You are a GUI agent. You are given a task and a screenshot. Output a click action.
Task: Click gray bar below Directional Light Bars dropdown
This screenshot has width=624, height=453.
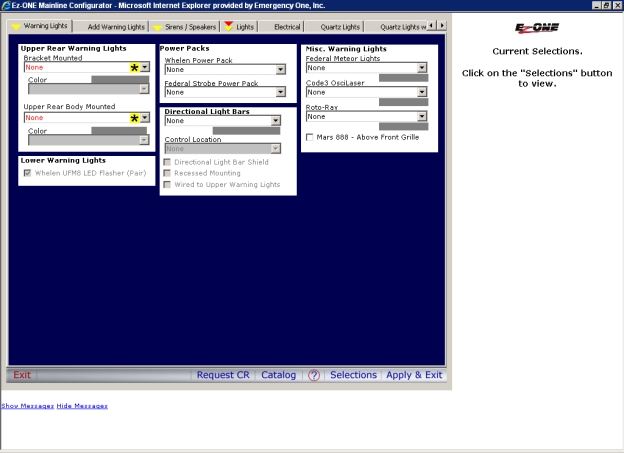point(246,131)
